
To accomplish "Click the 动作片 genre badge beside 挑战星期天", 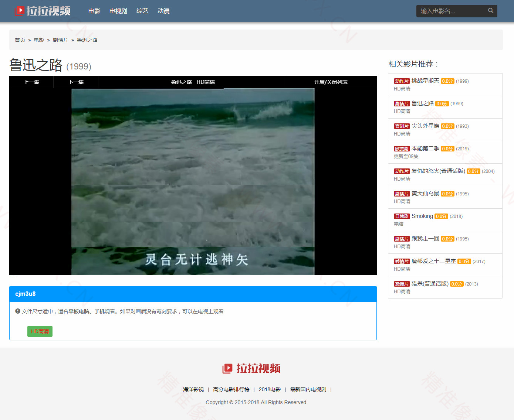I will pyautogui.click(x=402, y=81).
